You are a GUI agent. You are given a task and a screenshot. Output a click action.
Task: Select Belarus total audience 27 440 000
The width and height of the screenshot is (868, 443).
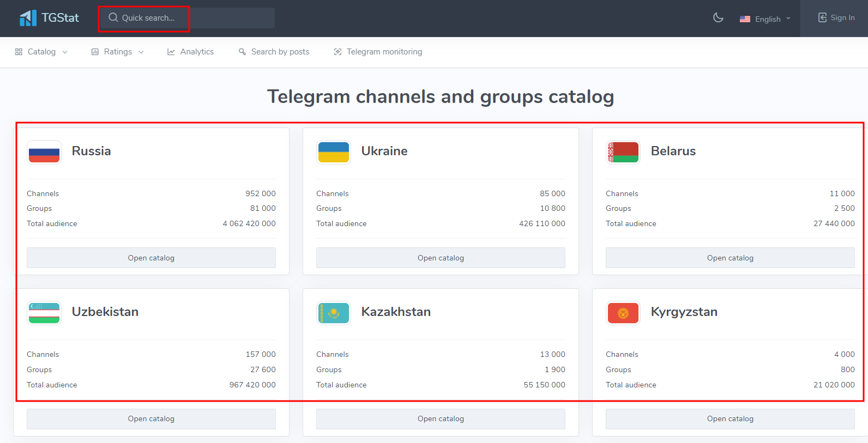pos(834,223)
